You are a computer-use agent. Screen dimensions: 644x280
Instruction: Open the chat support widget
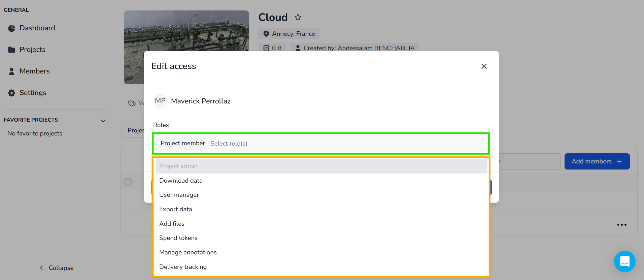pos(624,261)
